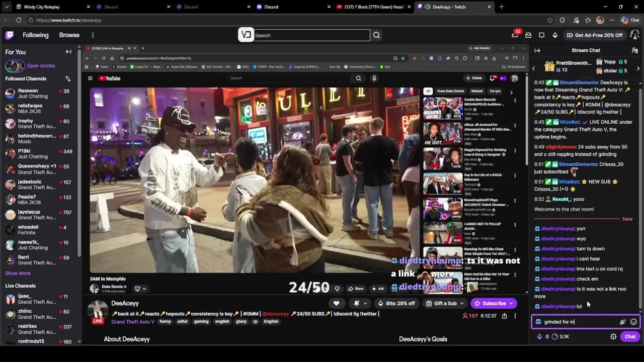This screenshot has width=644, height=362.
Task: Switch to the 7 Block YouTube tab
Action: [x=374, y=7]
